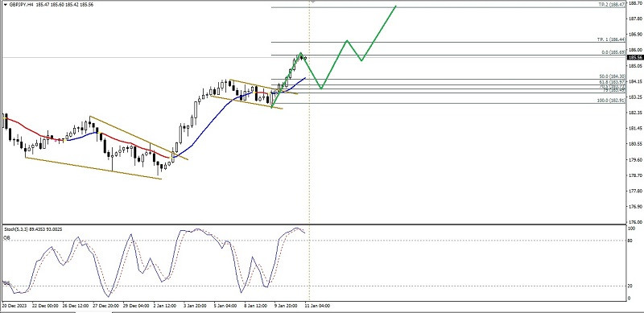Click the 50.0 (184.30) Fibonacci label

(x=613, y=76)
